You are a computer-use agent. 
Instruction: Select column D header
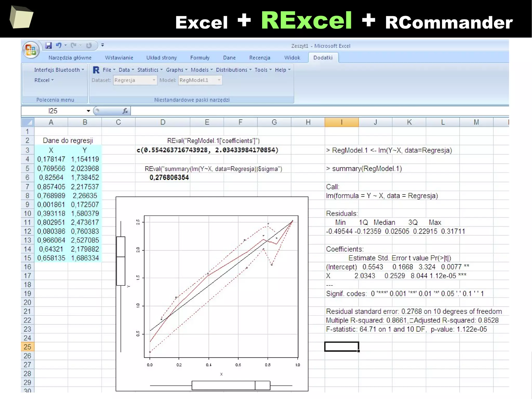tap(163, 122)
